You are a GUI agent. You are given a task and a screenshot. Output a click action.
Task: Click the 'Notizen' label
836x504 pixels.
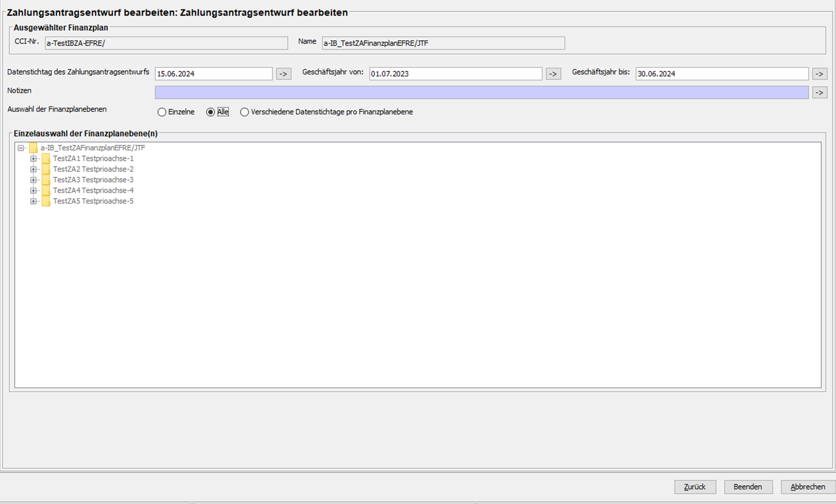click(x=19, y=91)
